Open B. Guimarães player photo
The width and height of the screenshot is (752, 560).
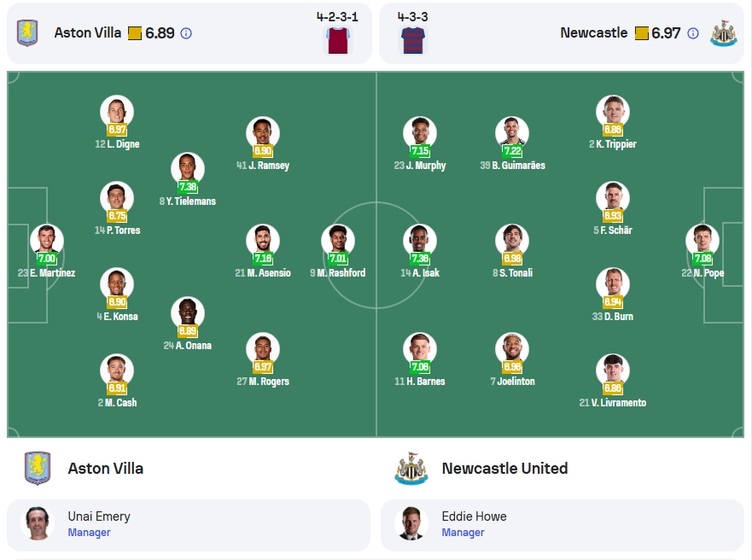[x=512, y=133]
